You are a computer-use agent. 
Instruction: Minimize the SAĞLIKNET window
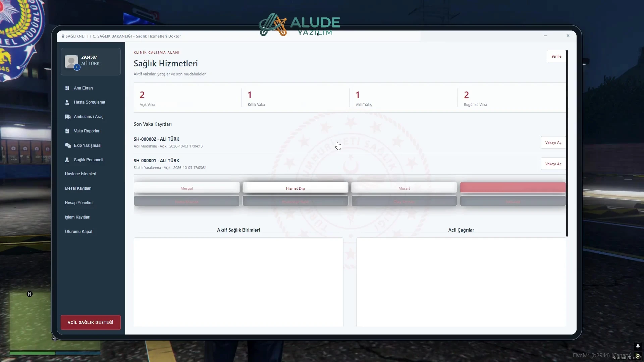[x=546, y=36]
